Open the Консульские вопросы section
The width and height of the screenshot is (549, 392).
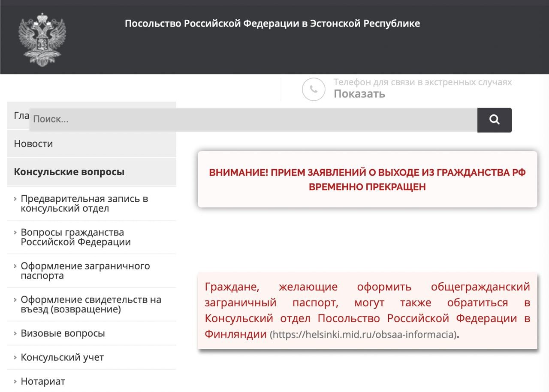69,172
